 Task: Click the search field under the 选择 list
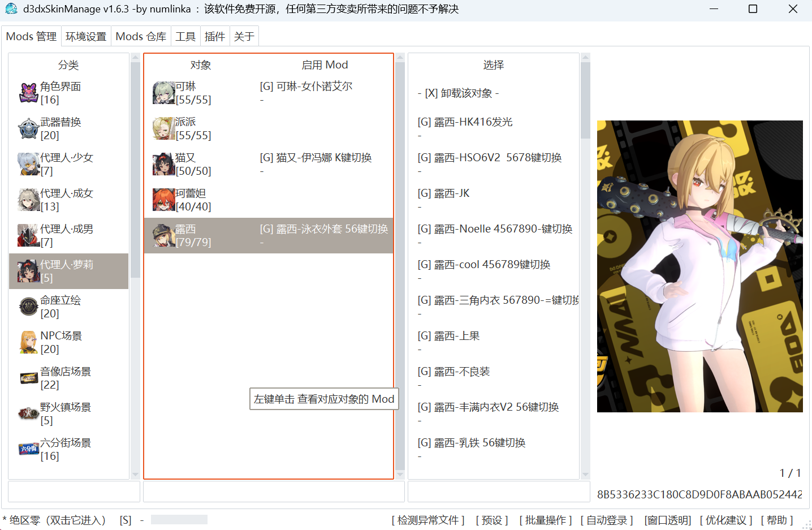(499, 492)
